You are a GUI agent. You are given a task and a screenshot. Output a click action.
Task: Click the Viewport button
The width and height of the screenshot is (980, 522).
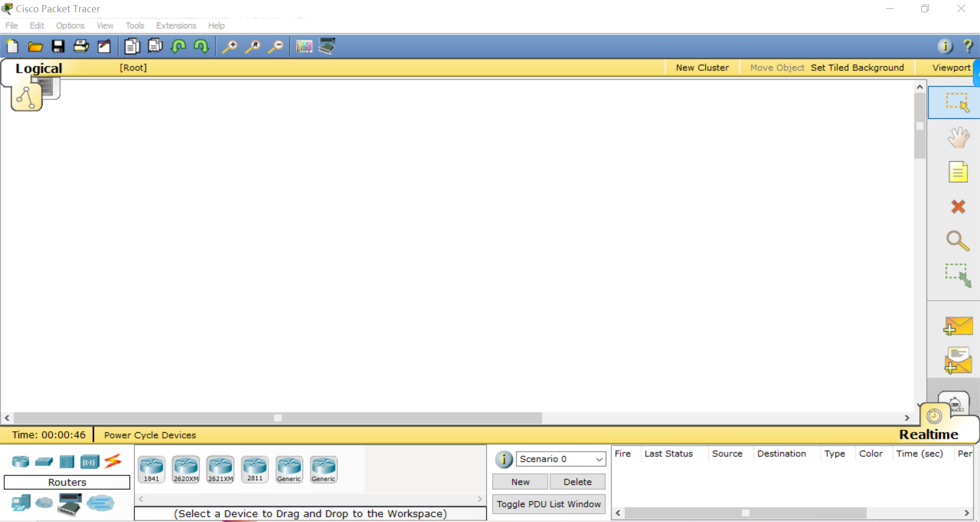click(951, 68)
